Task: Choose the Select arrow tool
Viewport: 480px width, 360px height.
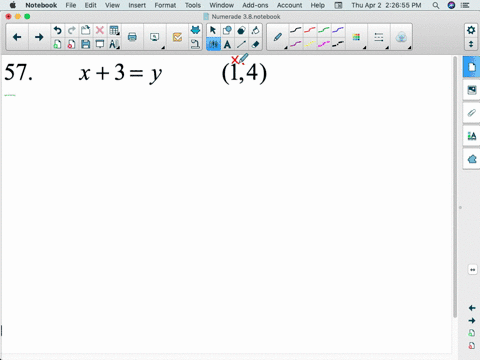Action: (x=213, y=30)
